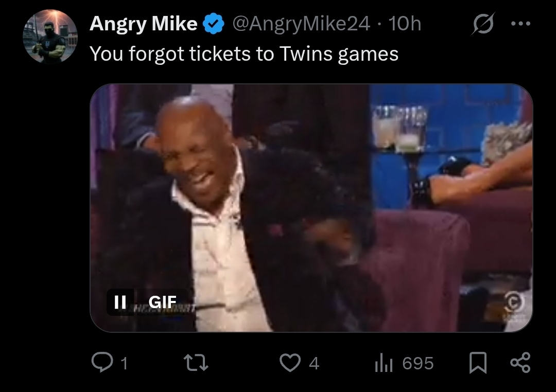556x392 pixels.
Task: Open Angry Mike's profile avatar
Action: (50, 36)
